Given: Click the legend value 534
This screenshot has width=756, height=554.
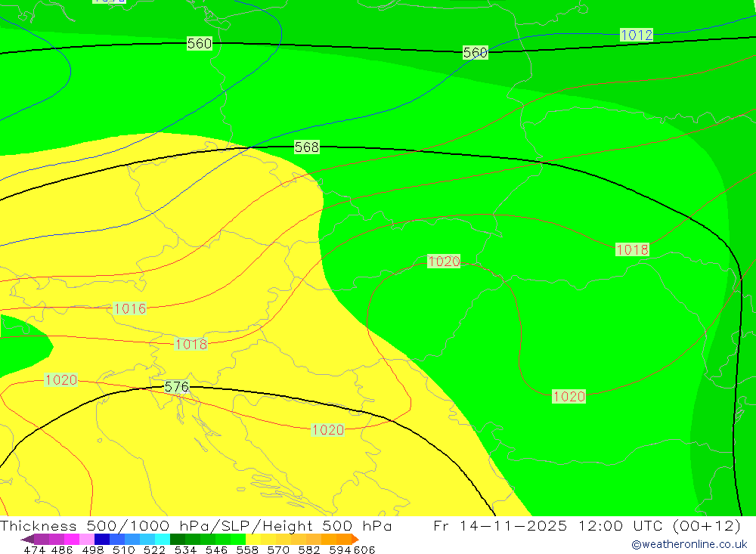Looking at the screenshot, I should [x=186, y=550].
